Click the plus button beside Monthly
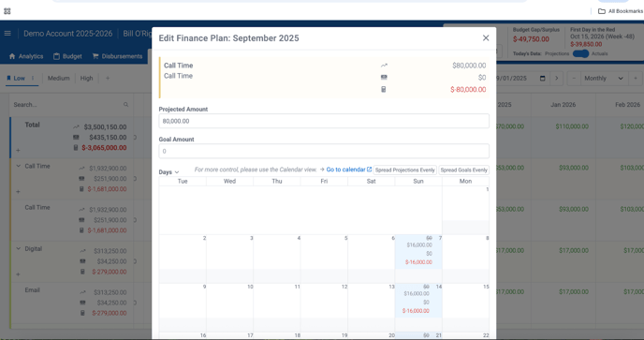The width and height of the screenshot is (644, 340). [x=636, y=78]
